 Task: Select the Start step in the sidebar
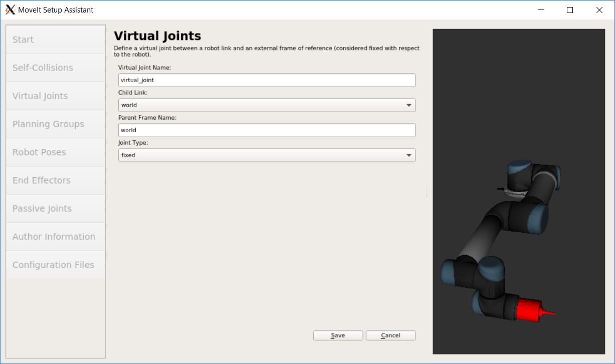(x=55, y=39)
